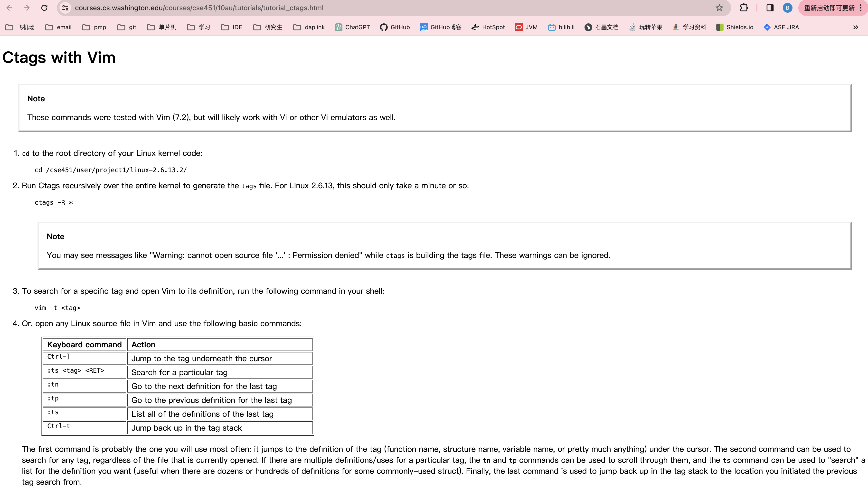Expand the hidden bookmarks chevron
The height and width of the screenshot is (492, 868).
click(856, 27)
